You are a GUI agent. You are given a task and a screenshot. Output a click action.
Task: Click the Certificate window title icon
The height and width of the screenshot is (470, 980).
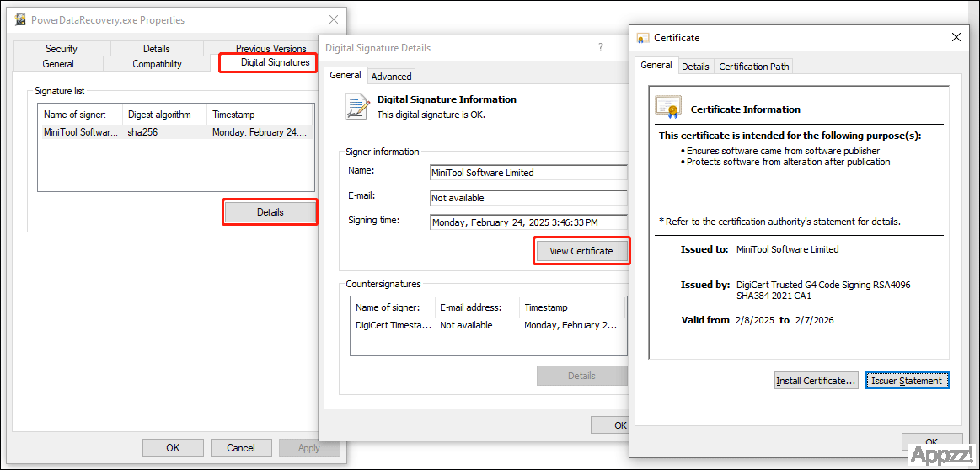[642, 38]
